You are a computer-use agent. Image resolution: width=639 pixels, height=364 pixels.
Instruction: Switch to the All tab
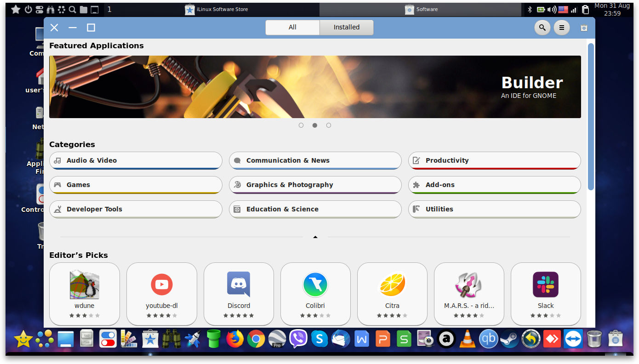pyautogui.click(x=292, y=27)
